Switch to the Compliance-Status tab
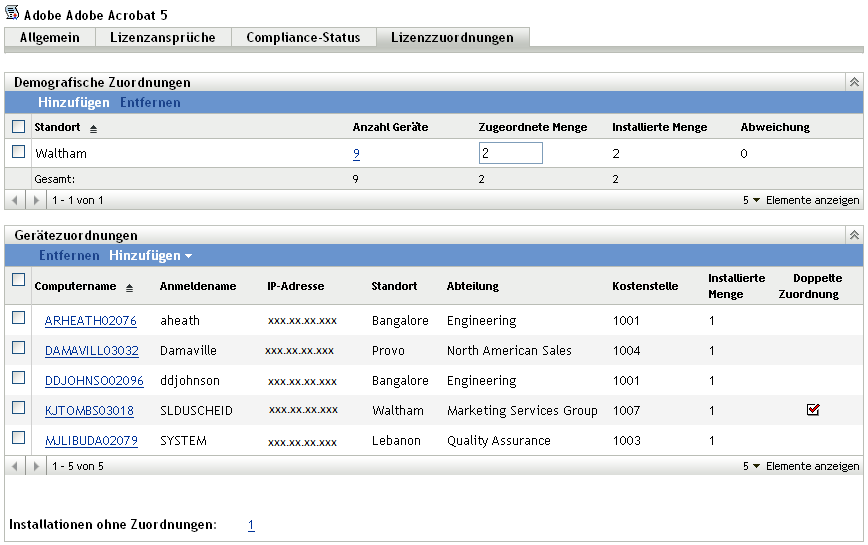The image size is (868, 545). (x=303, y=38)
